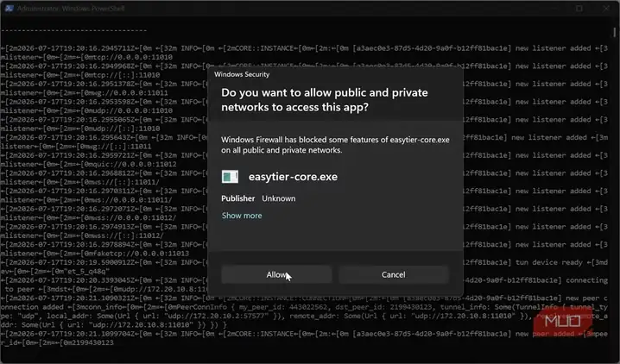Maximize the PowerShell window
The height and width of the screenshot is (364, 620).
tap(579, 9)
